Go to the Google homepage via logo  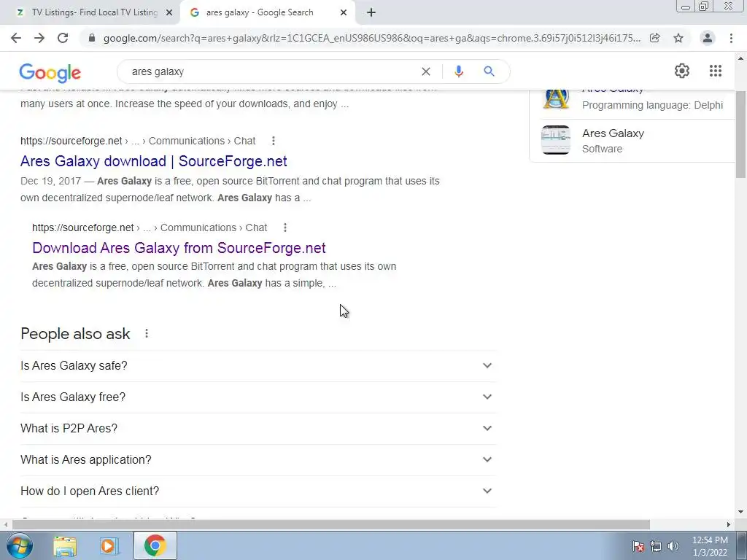click(x=50, y=72)
